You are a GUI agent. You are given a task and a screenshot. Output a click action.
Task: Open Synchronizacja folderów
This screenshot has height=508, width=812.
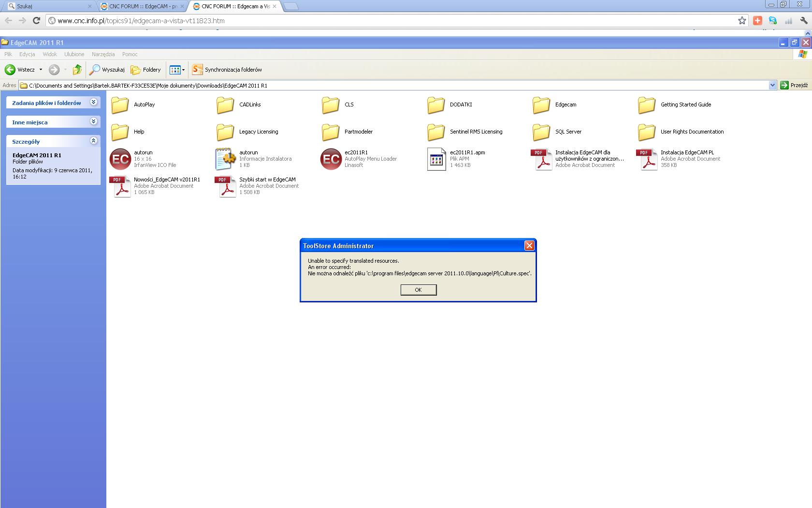click(227, 70)
